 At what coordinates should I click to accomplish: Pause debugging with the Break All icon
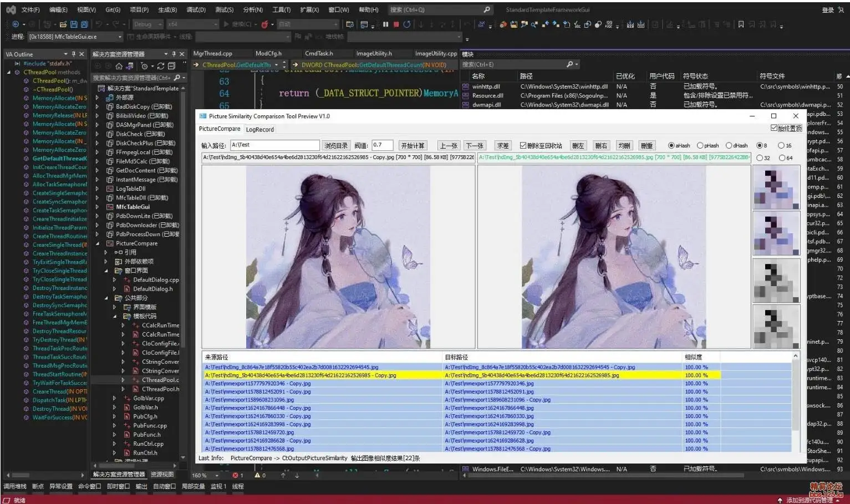pyautogui.click(x=385, y=24)
